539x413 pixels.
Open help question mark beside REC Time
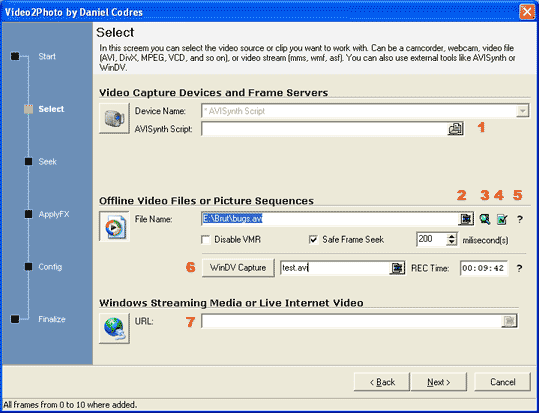519,268
